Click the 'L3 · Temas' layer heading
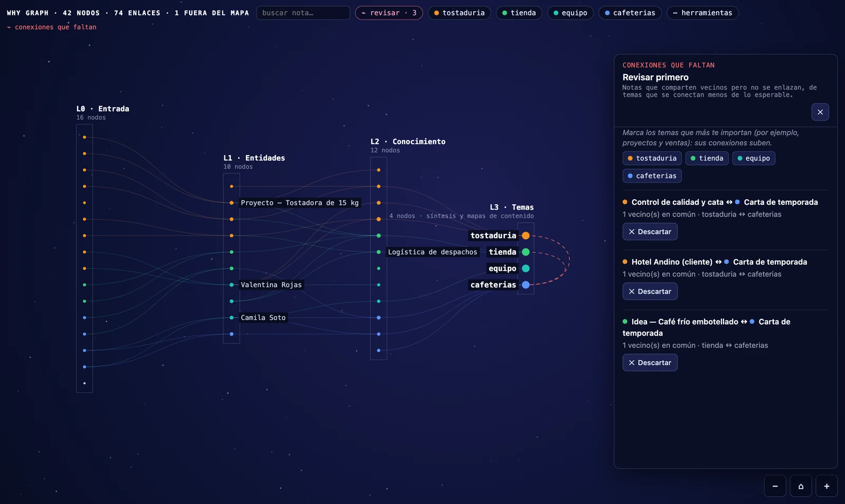The width and height of the screenshot is (845, 504). [512, 207]
